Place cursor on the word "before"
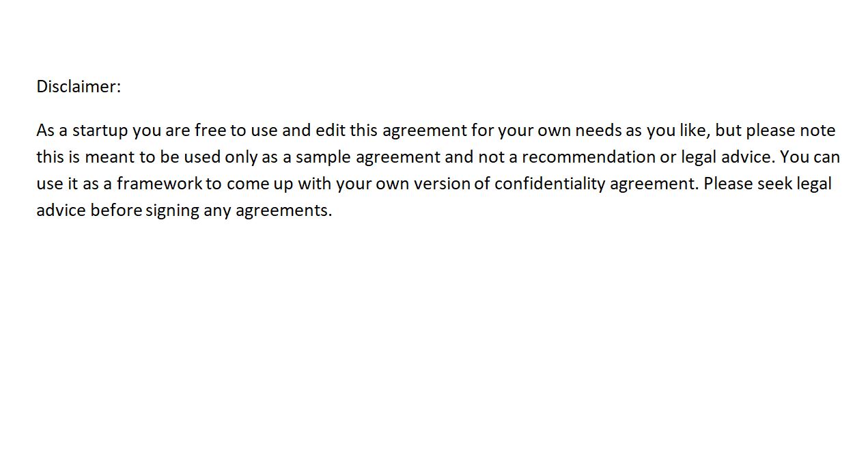The image size is (868, 449). pyautogui.click(x=116, y=210)
